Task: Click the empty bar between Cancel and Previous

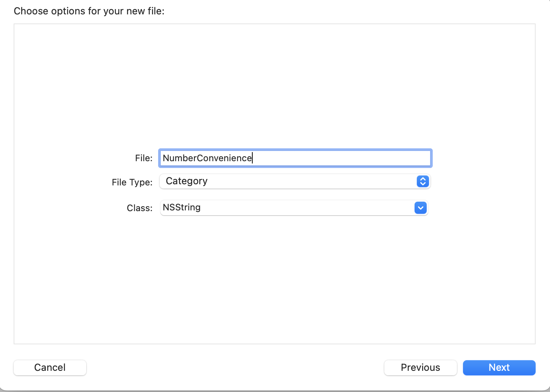Action: click(x=235, y=367)
